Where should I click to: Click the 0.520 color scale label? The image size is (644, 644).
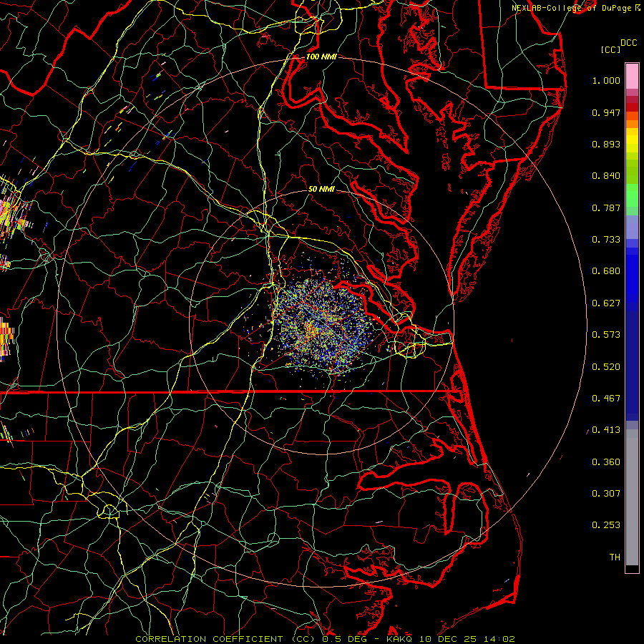pos(606,367)
